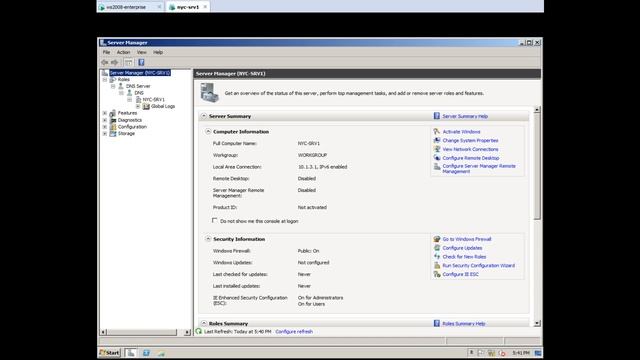Click the Configure refresh link

click(294, 331)
